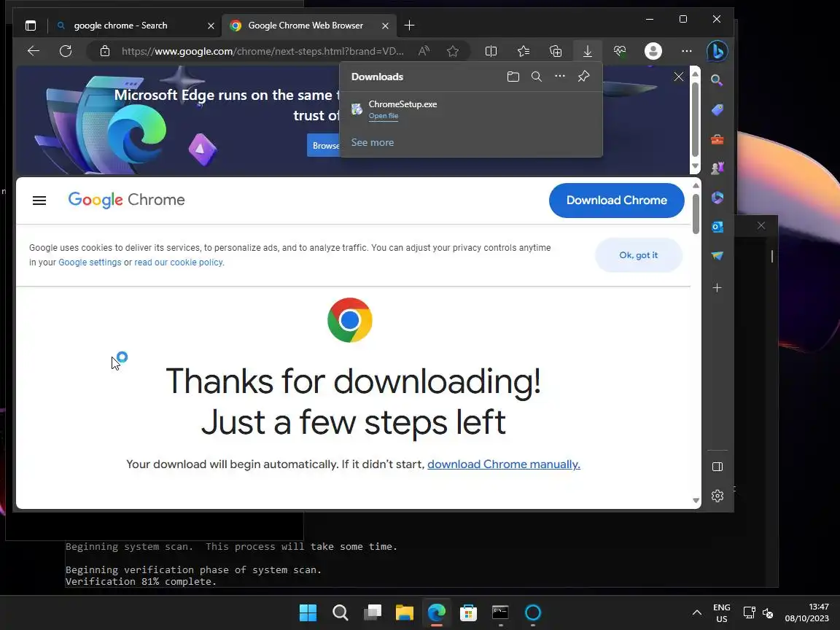
Task: Click the Google Chrome logo
Action: pos(126,200)
